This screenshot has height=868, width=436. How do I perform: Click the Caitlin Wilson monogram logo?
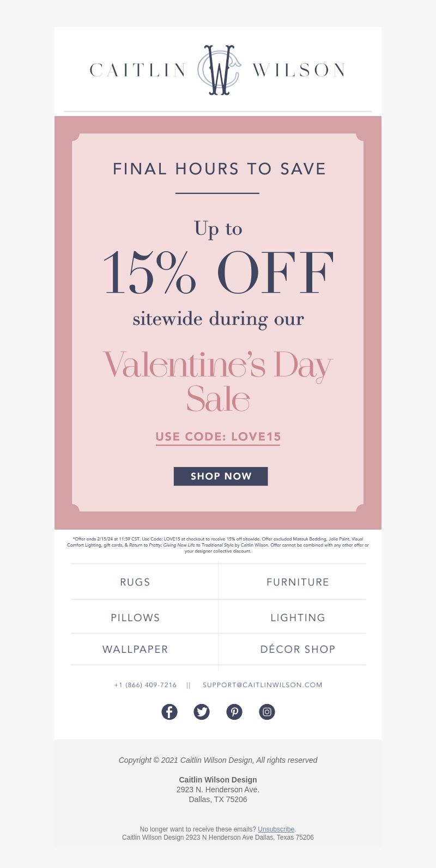pos(219,70)
